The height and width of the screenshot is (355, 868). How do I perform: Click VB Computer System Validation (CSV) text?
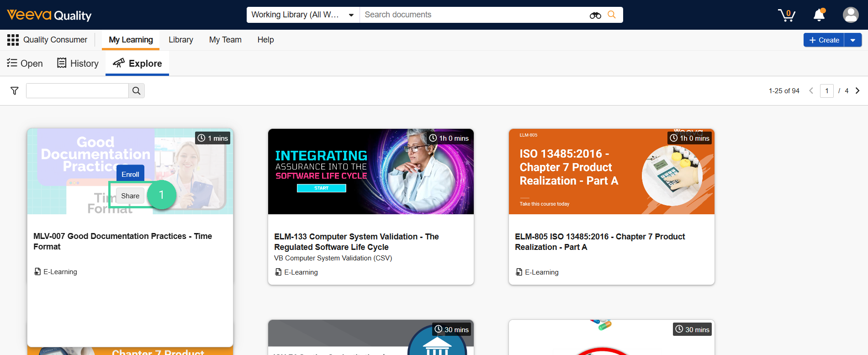[333, 258]
